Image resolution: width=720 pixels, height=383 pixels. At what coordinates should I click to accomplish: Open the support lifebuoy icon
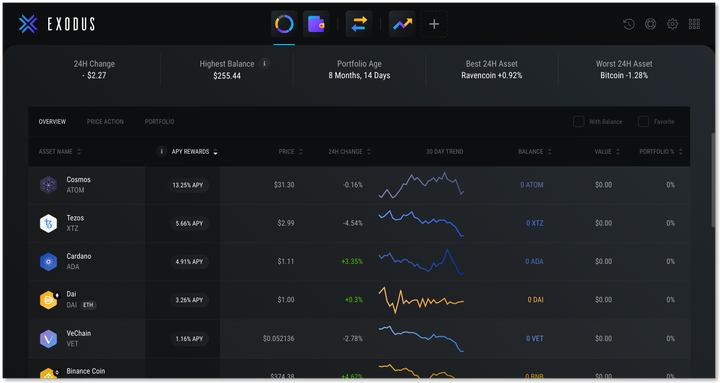pyautogui.click(x=650, y=24)
